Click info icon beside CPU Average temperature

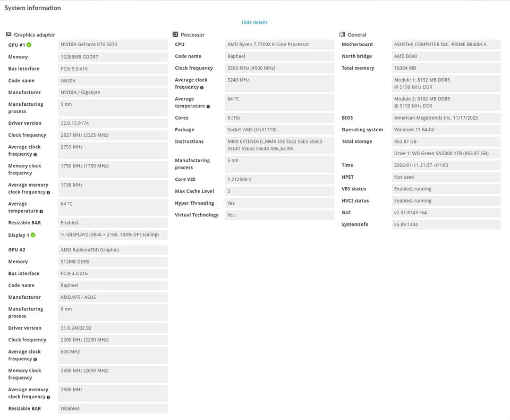tap(208, 106)
